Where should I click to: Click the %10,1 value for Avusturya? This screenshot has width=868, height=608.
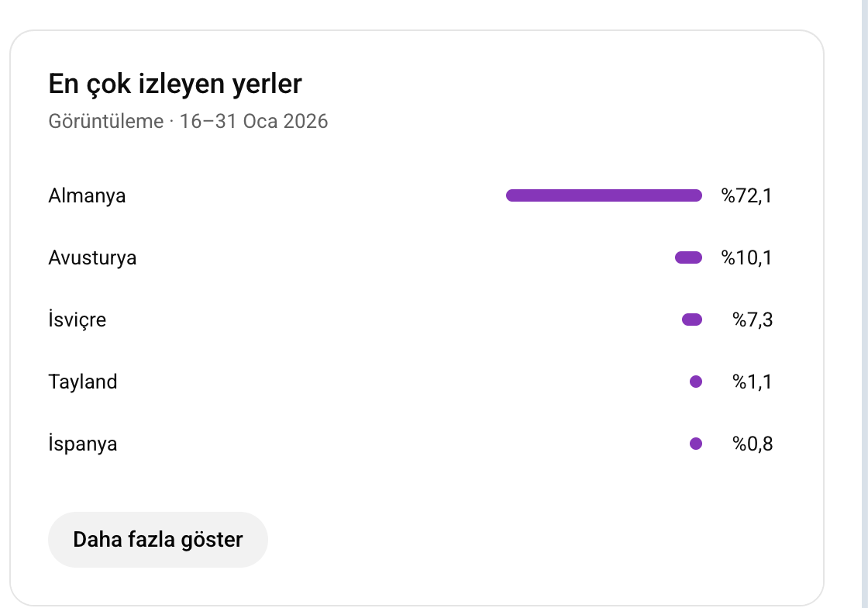(747, 257)
